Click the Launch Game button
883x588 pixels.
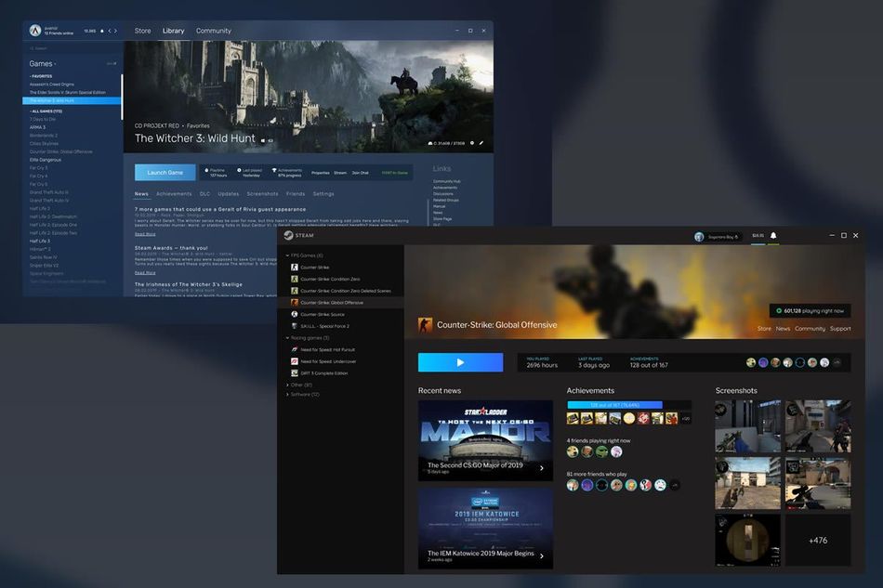click(165, 173)
